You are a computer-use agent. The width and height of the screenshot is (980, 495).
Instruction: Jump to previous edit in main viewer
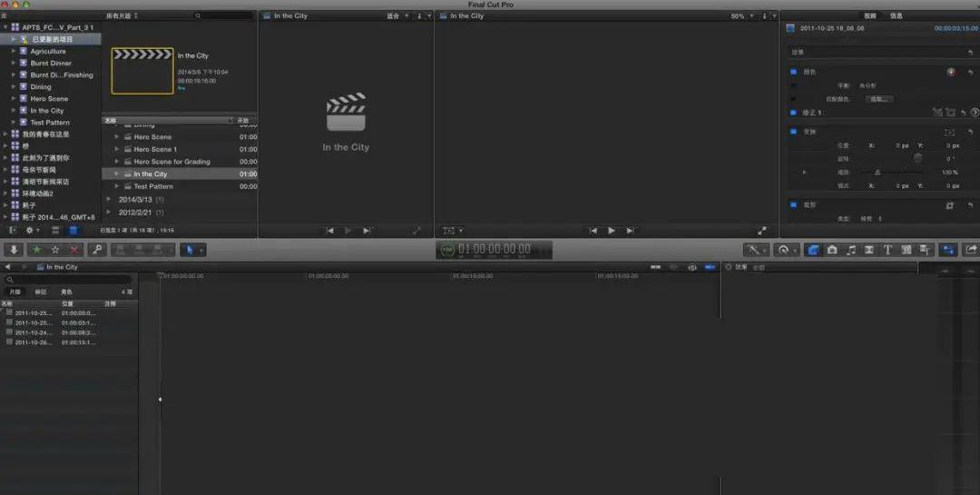tap(593, 231)
